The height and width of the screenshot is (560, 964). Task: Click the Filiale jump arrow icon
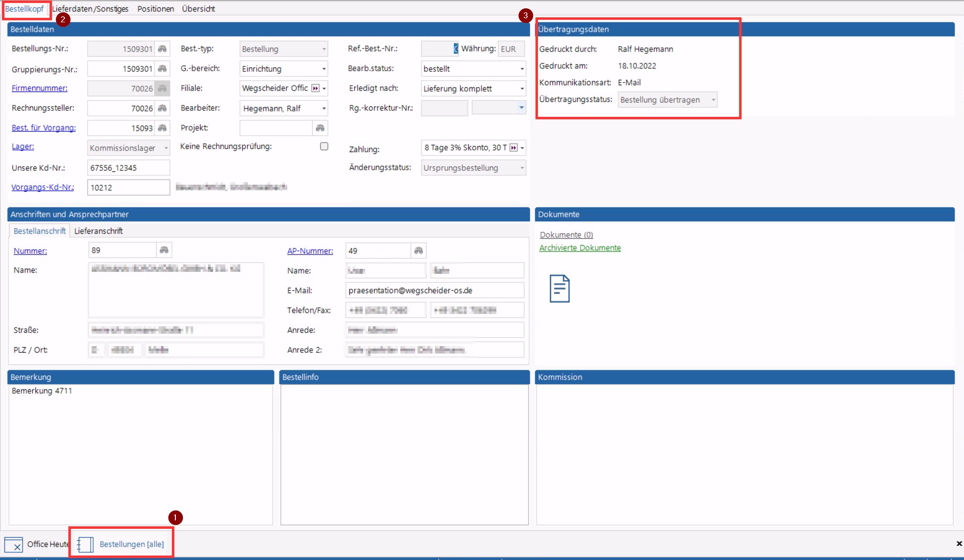316,88
